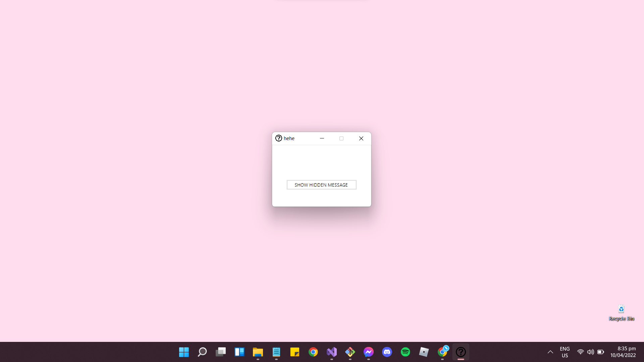Viewport: 644px width, 362px height.
Task: Switch to Visual Studio in taskbar
Action: (x=331, y=352)
